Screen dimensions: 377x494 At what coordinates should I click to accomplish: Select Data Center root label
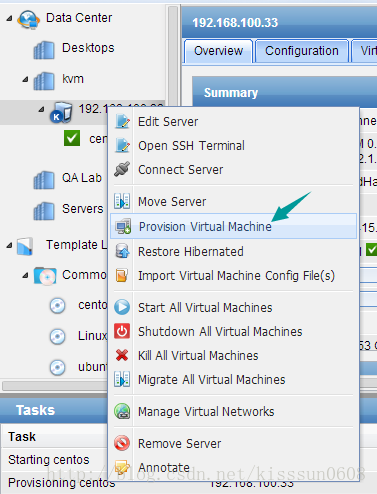[79, 18]
